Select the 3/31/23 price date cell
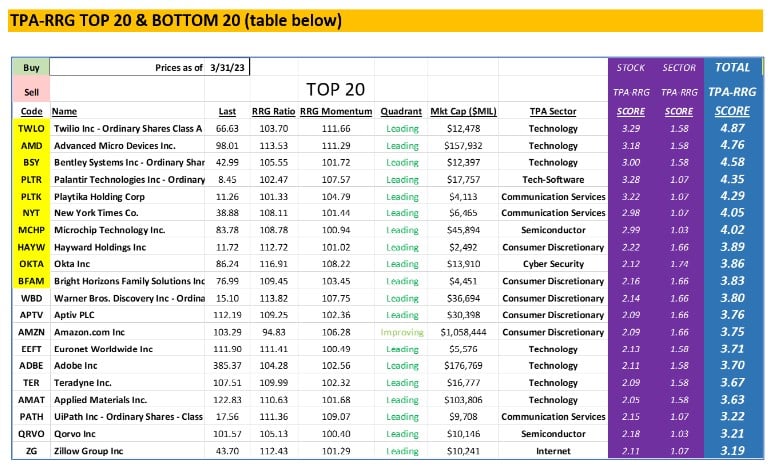The height and width of the screenshot is (474, 772). (227, 67)
